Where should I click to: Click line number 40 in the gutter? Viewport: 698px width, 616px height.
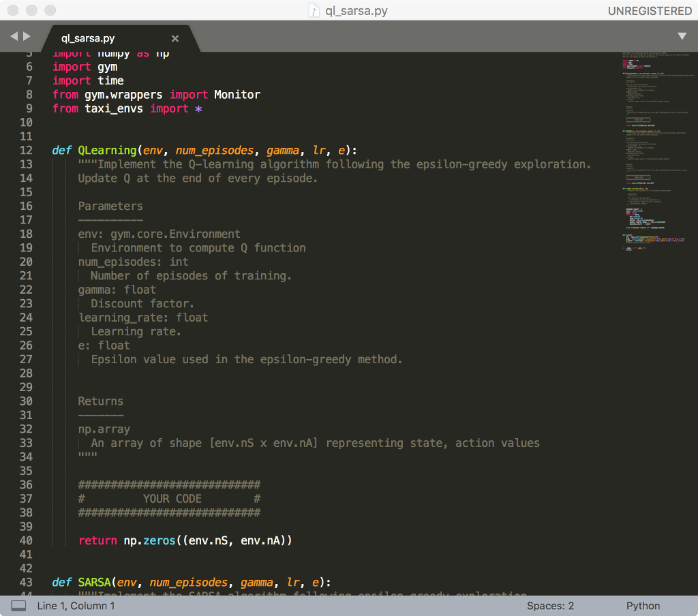click(26, 540)
